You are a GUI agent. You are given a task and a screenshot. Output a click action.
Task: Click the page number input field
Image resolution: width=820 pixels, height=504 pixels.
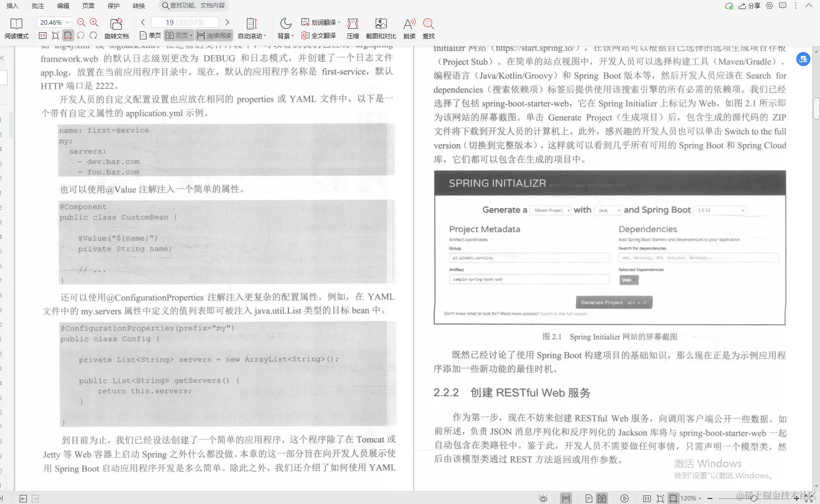[x=185, y=22]
